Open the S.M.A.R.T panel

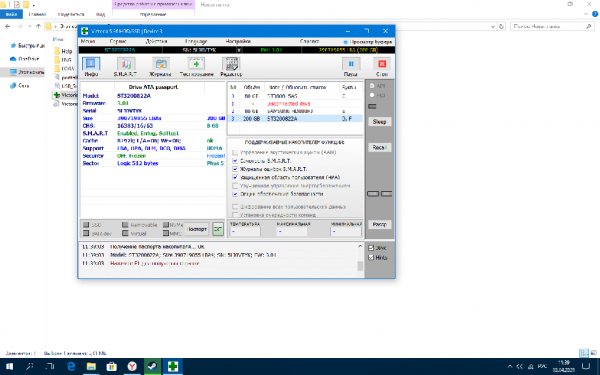click(126, 67)
